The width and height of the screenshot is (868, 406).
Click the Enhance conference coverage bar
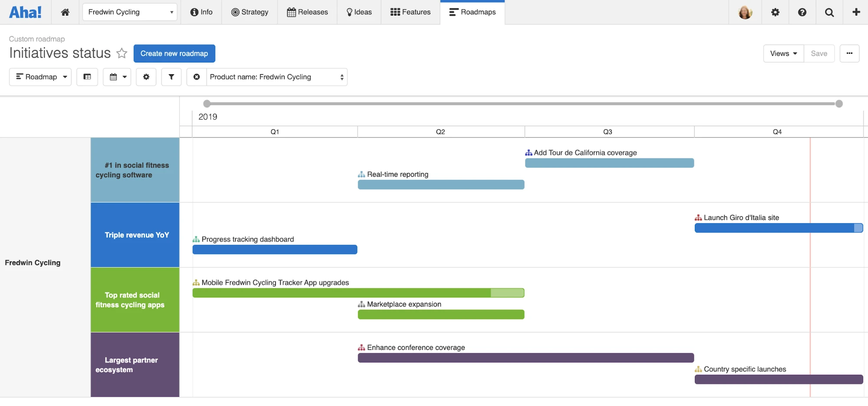pos(526,358)
